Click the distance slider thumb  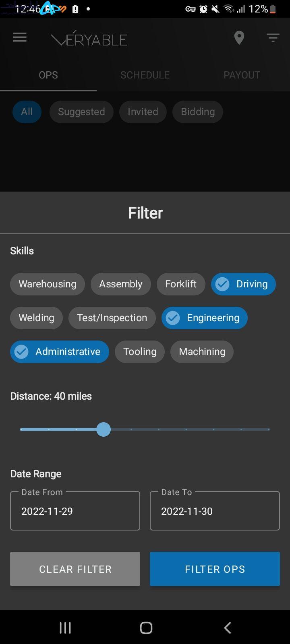click(x=104, y=429)
